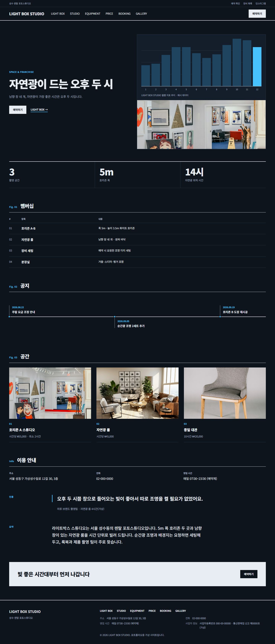The height and width of the screenshot is (644, 275).
Task: Open the 장비 목록 top utility link
Action: point(248,3)
